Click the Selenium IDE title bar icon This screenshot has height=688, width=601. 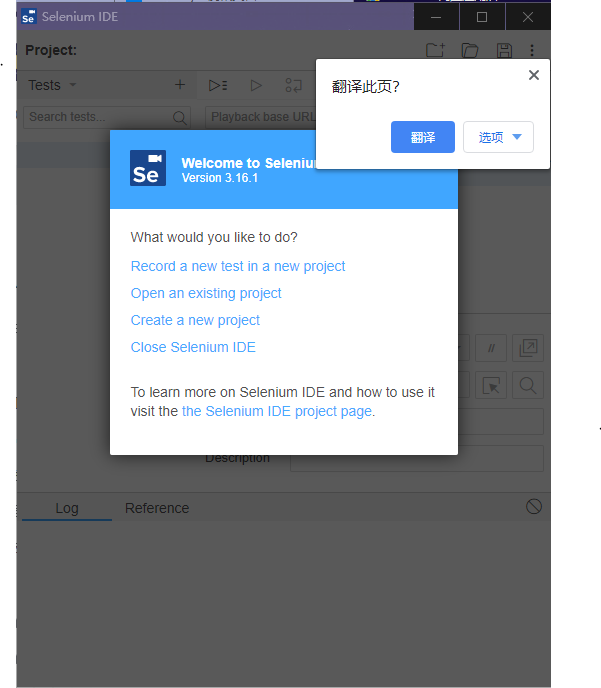29,17
